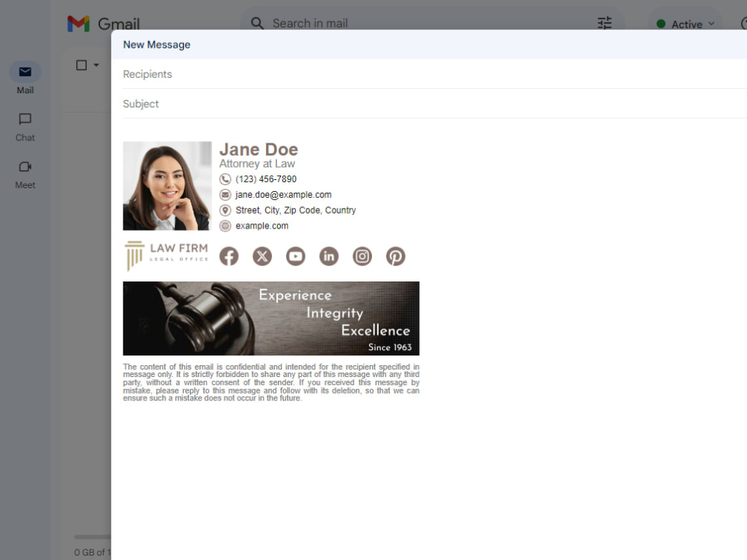Click the Subject field
This screenshot has height=560, width=747.
435,104
